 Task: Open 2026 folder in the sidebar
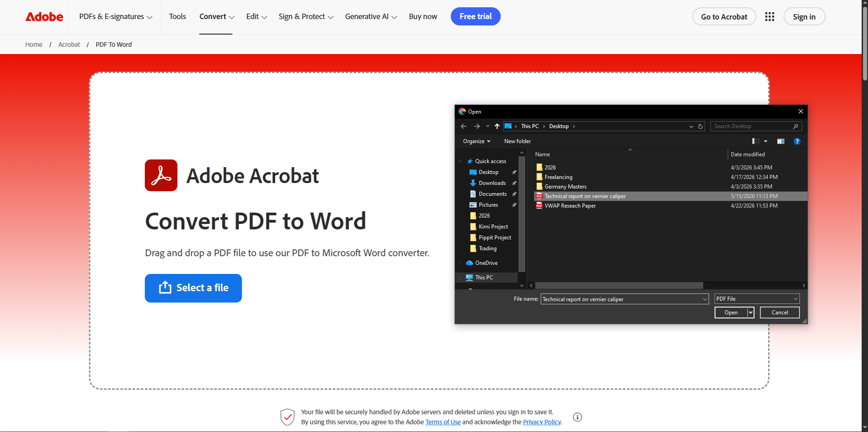484,216
